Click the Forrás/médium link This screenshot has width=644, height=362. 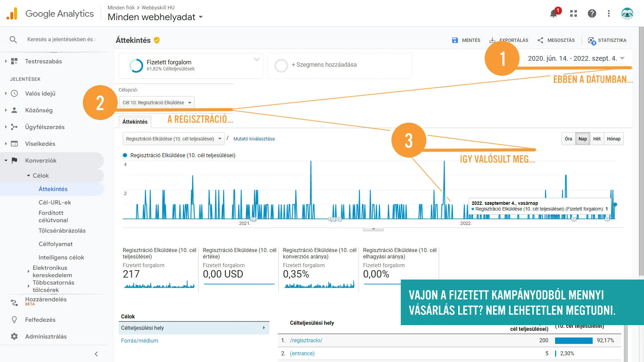(140, 341)
